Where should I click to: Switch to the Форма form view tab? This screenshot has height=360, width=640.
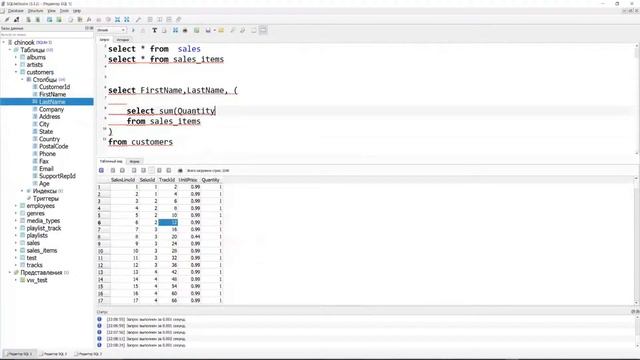tap(134, 162)
